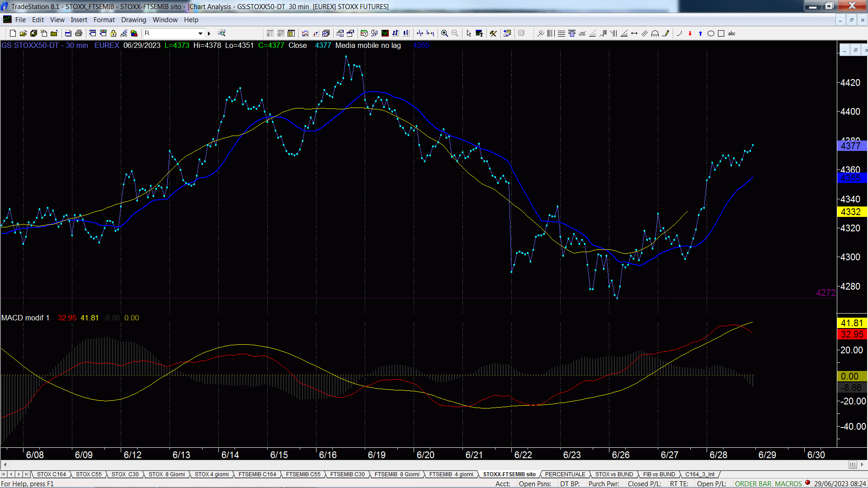Viewport: 868px width, 488px height.
Task: Click the MACD modif 1 indicator label
Action: 25,318
